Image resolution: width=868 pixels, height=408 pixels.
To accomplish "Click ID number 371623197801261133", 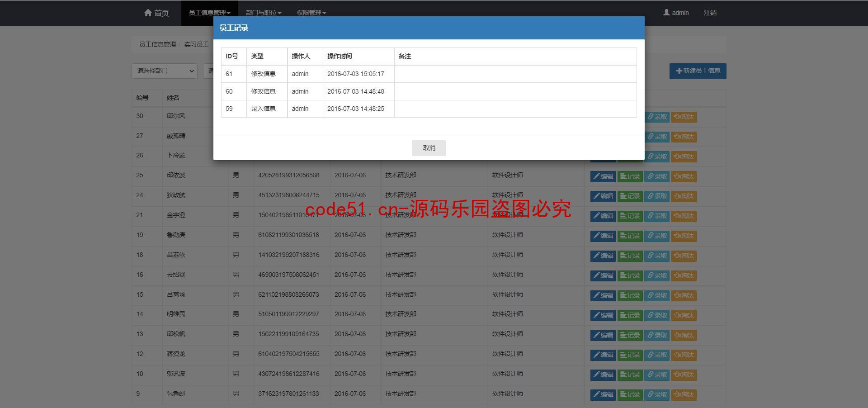I will point(288,394).
